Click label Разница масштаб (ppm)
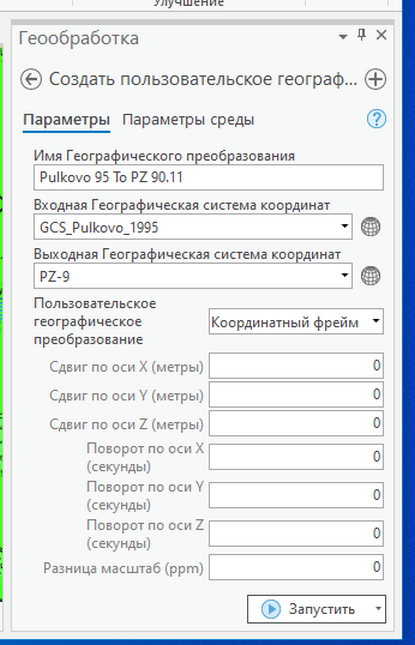 click(x=123, y=568)
